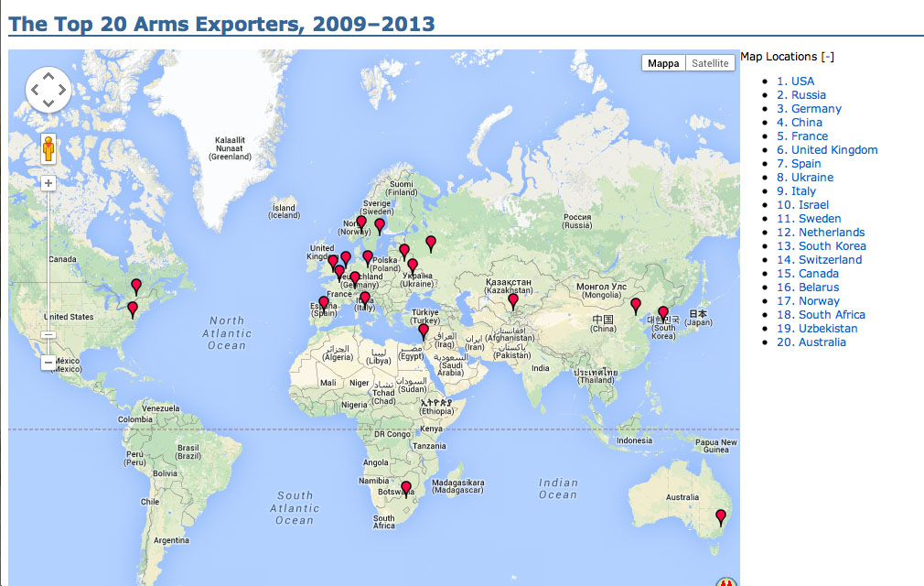Click the page title heading
This screenshot has height=586, width=924.
pos(221,23)
